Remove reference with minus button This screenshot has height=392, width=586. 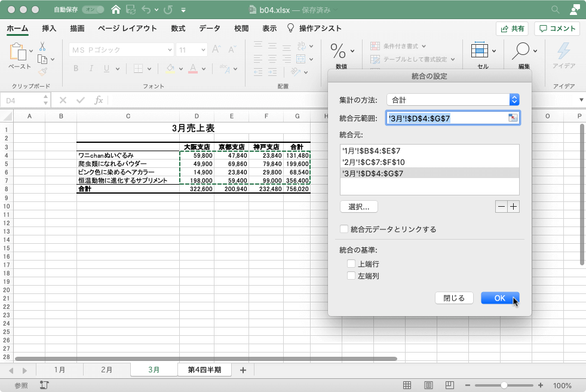coord(501,207)
